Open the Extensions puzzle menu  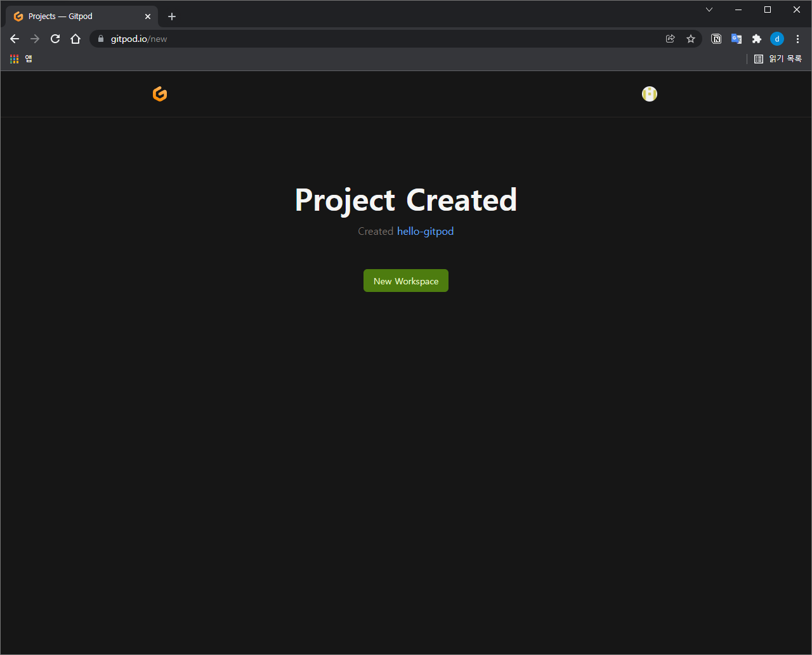[x=757, y=39]
